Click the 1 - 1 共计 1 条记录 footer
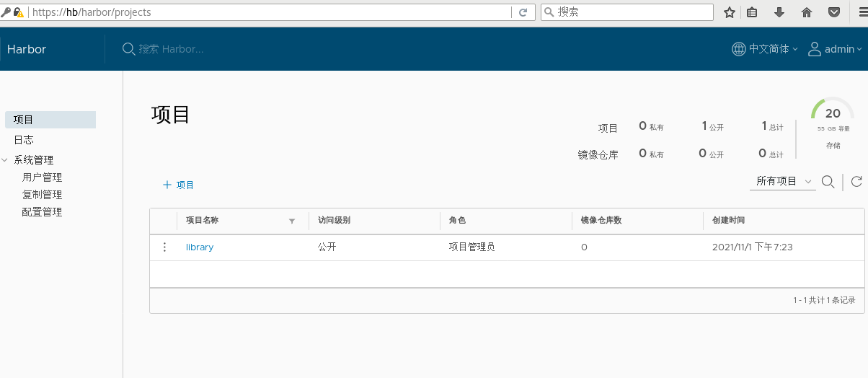The height and width of the screenshot is (378, 868). 824,300
